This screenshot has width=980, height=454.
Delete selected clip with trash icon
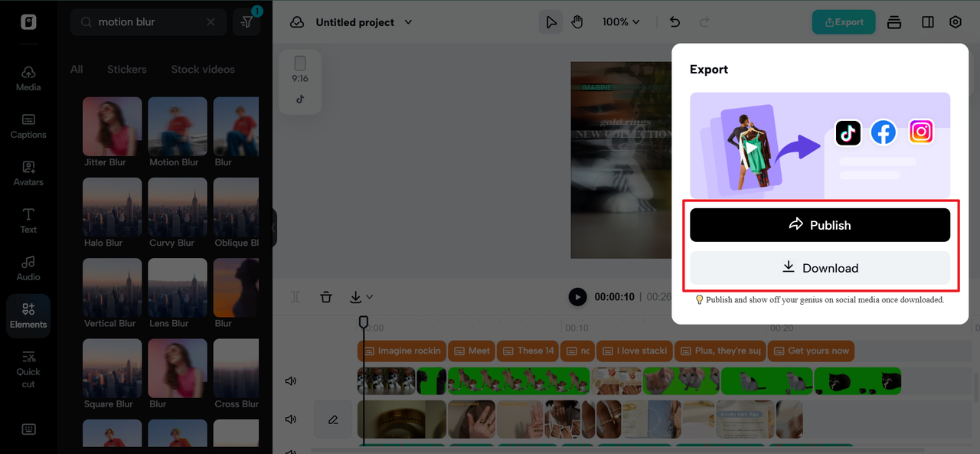[x=326, y=297]
